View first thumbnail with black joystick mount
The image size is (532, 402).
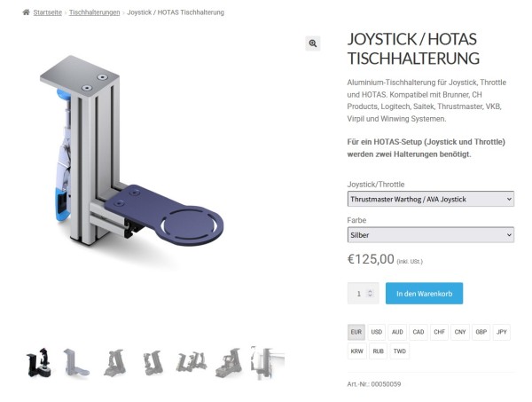click(39, 362)
